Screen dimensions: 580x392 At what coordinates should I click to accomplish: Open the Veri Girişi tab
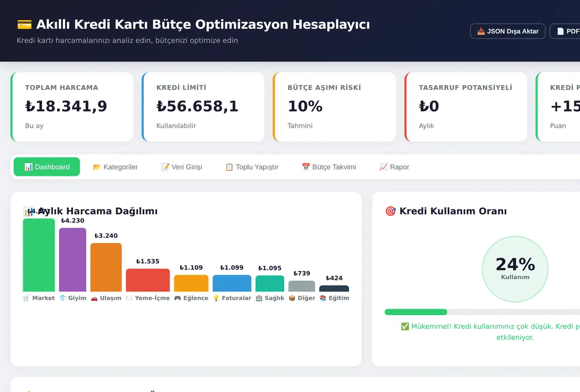tap(181, 167)
